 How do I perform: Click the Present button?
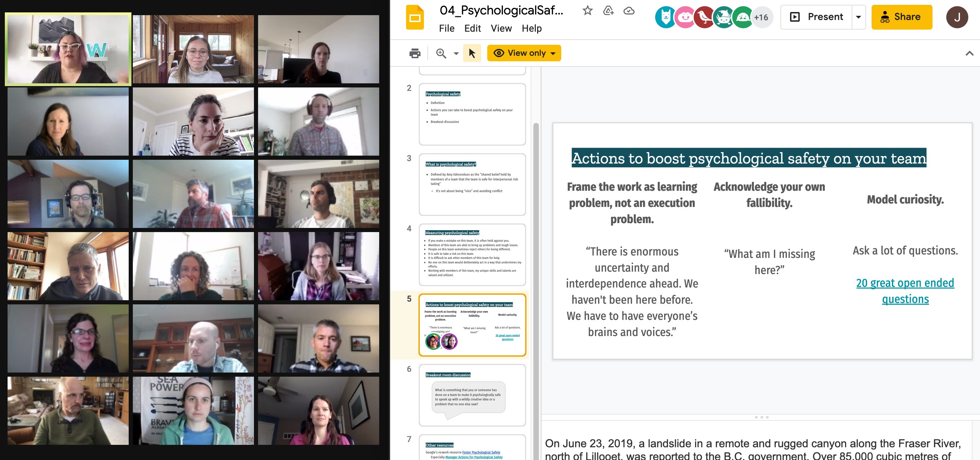(x=817, y=17)
